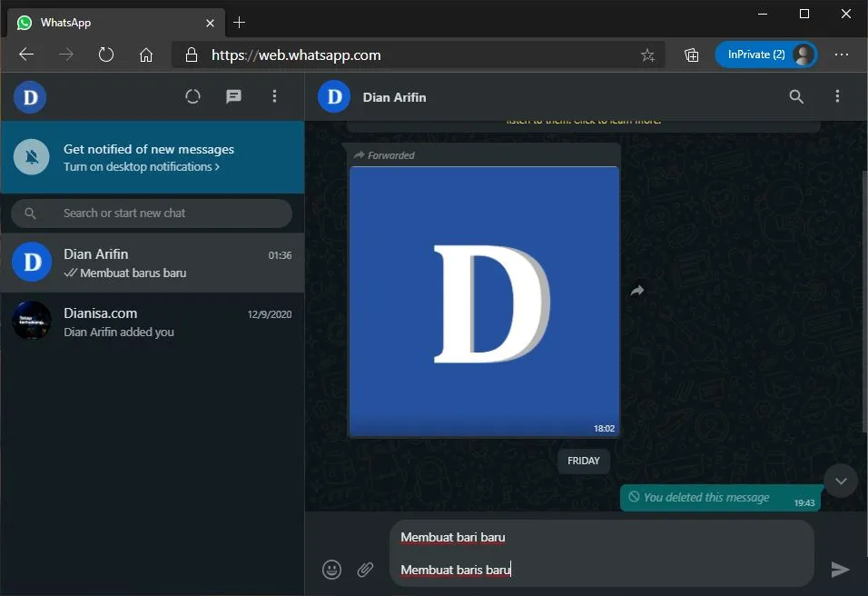Attach a file with the paperclip
868x596 pixels.
click(x=365, y=569)
